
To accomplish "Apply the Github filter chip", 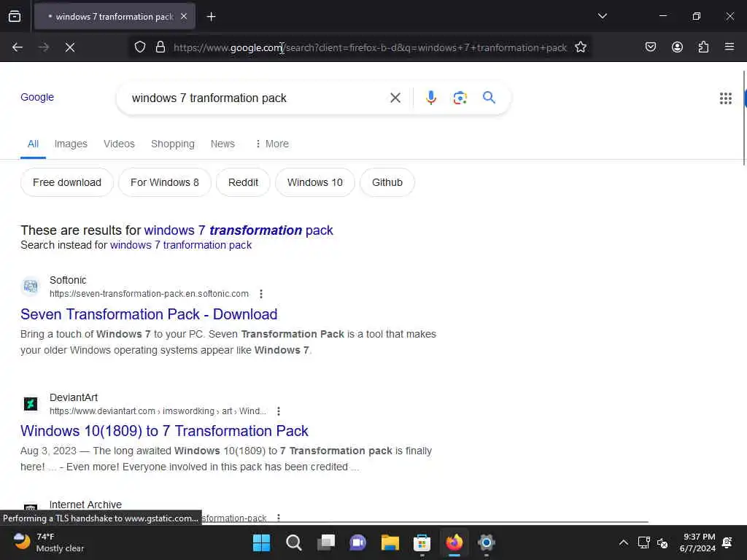I will [x=387, y=182].
